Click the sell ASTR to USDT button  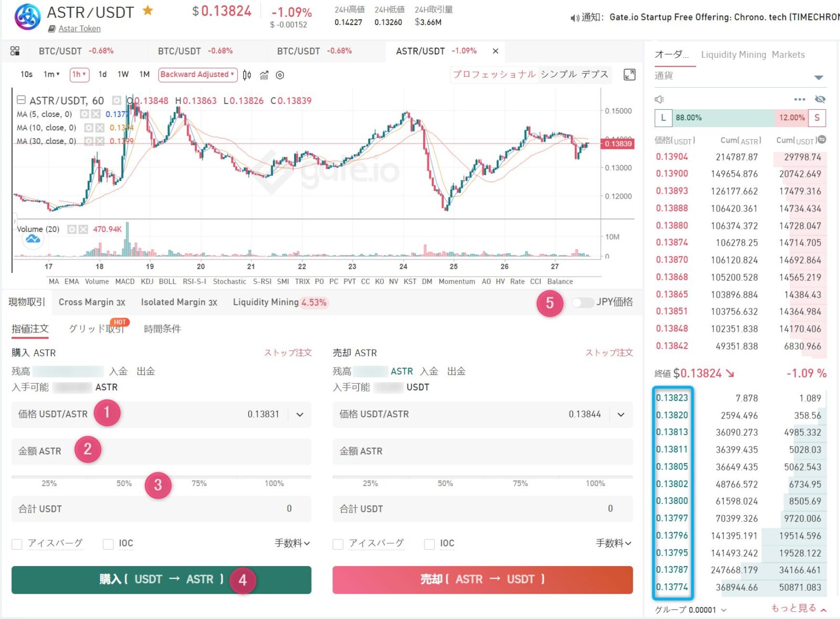click(x=482, y=580)
